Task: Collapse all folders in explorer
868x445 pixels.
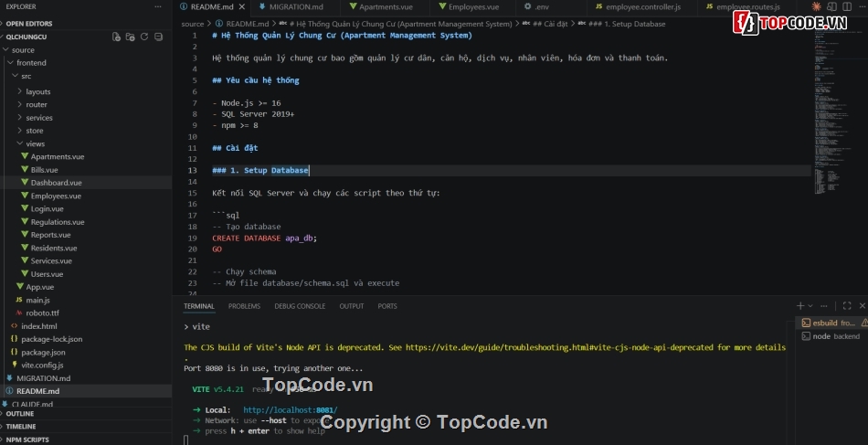Action: 158,37
